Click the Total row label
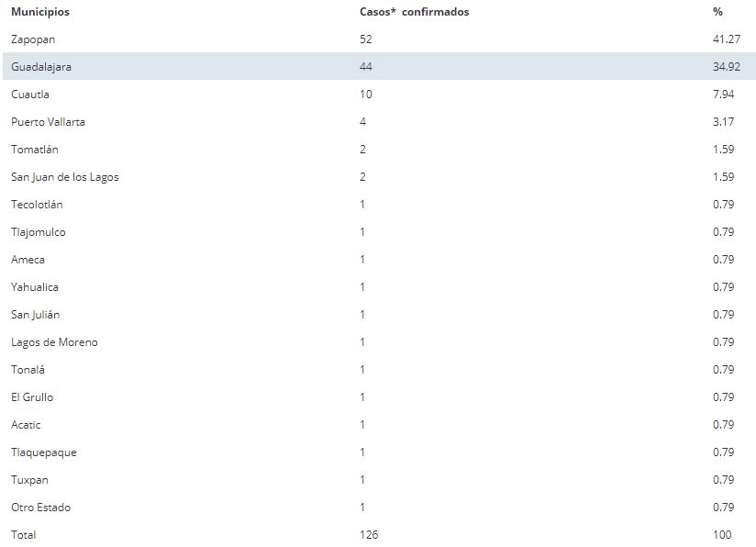The height and width of the screenshot is (547, 756). click(24, 534)
